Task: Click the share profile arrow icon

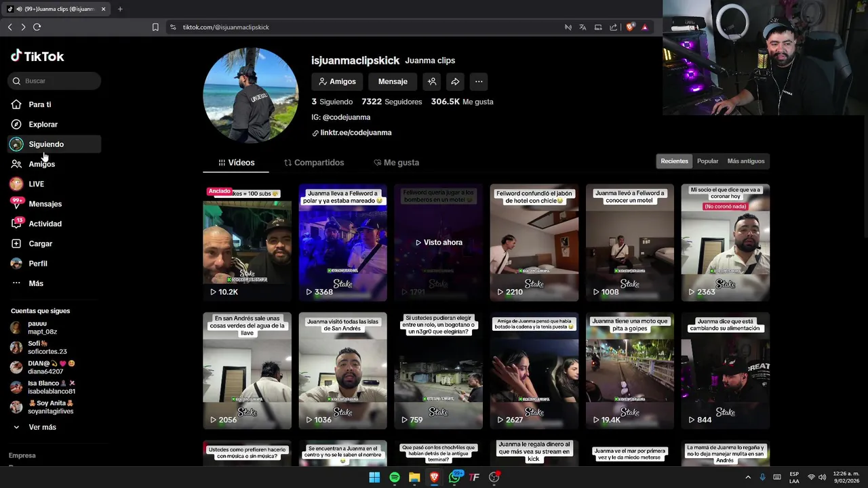Action: (455, 81)
